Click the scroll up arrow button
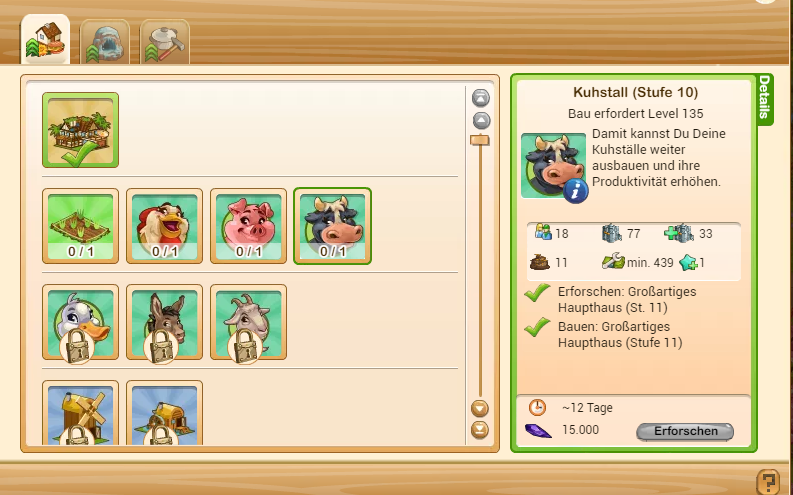 [x=481, y=121]
